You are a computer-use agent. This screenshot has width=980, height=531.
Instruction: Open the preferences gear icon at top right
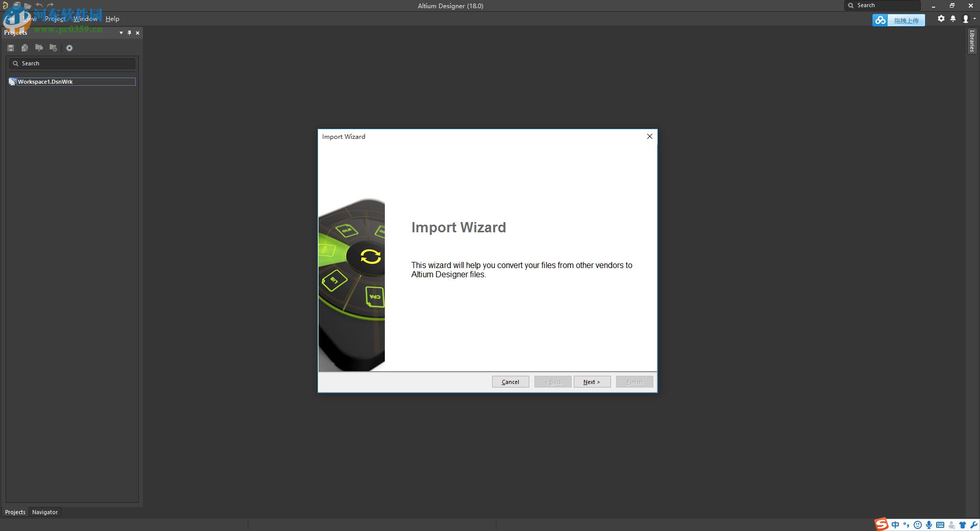941,19
